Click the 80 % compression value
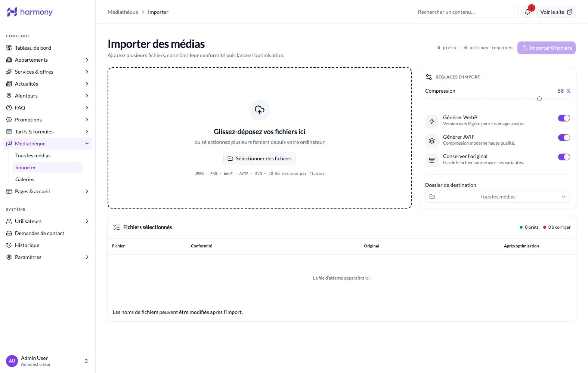The width and height of the screenshot is (588, 373). click(x=564, y=91)
